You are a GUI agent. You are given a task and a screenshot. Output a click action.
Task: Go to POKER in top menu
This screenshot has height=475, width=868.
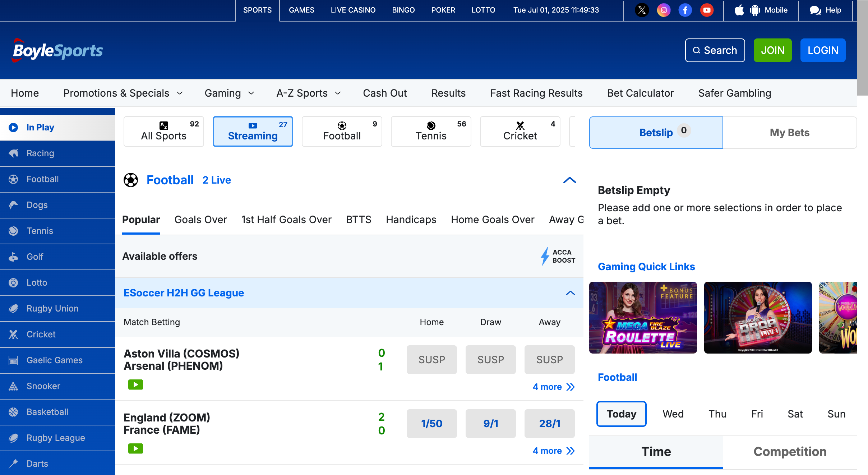[x=443, y=10]
